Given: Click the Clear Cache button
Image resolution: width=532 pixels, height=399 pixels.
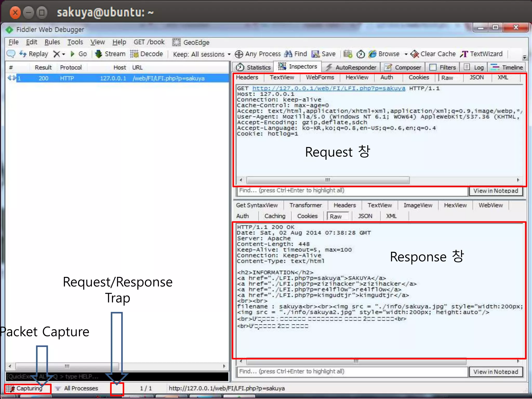Looking at the screenshot, I should (433, 54).
